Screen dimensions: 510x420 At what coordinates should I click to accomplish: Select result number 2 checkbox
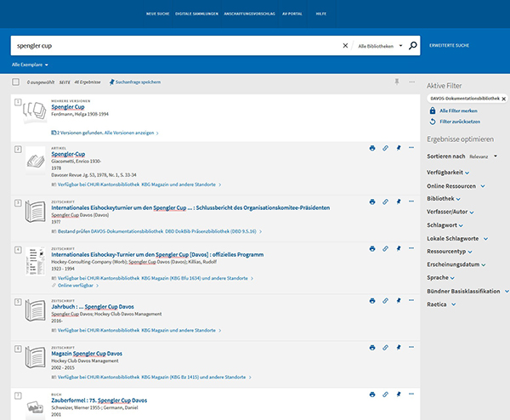18,150
